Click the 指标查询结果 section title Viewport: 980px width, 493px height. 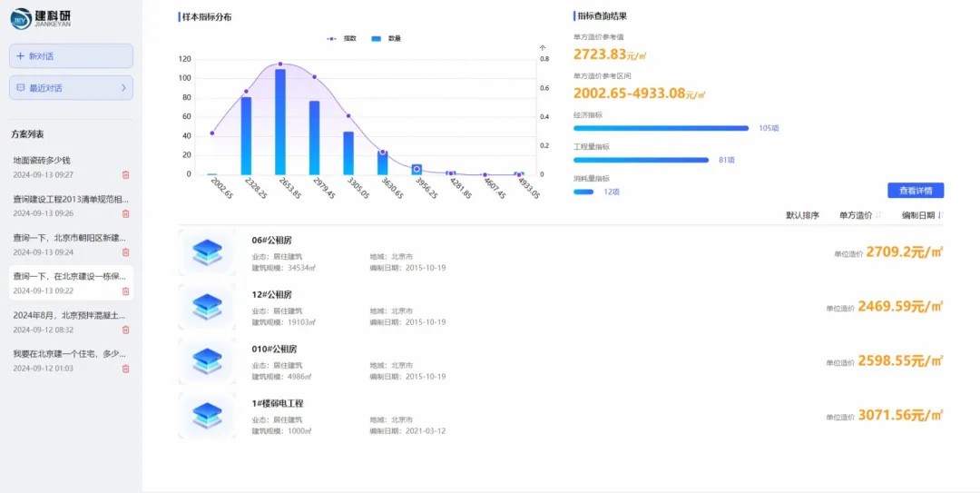tap(602, 17)
